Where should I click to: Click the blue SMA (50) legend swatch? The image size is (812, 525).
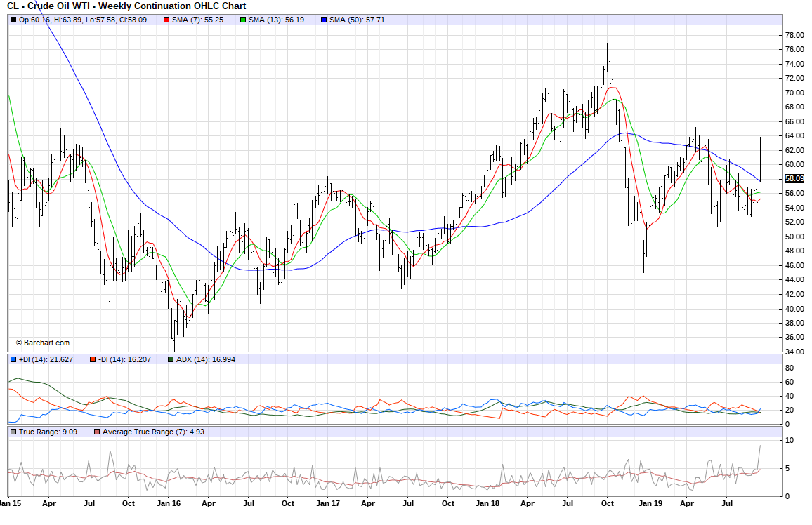pos(324,20)
